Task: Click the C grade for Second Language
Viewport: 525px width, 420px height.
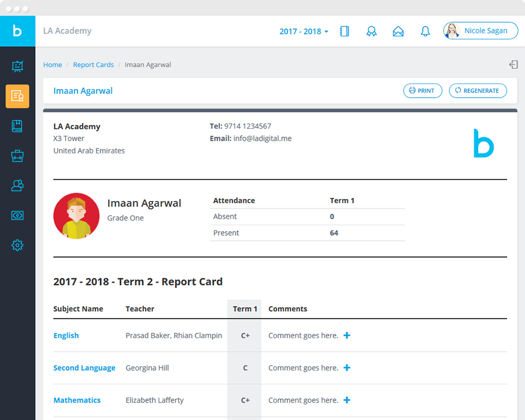Action: [x=245, y=367]
